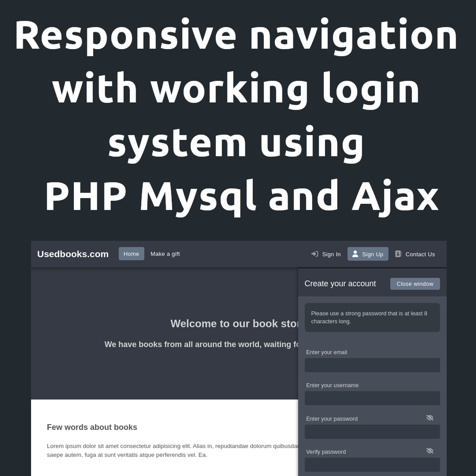Click the address book icon beside Contact Us
The height and width of the screenshot is (476, 476).
pos(398,253)
